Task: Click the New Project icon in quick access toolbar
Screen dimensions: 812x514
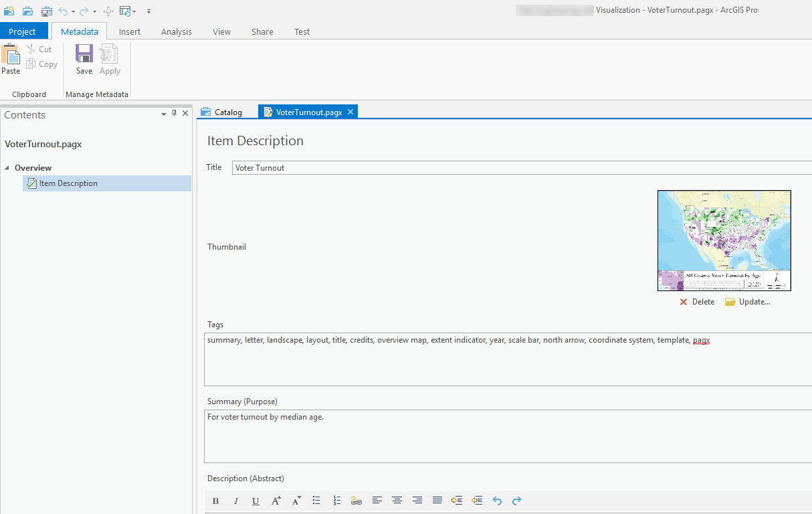Action: (x=9, y=11)
